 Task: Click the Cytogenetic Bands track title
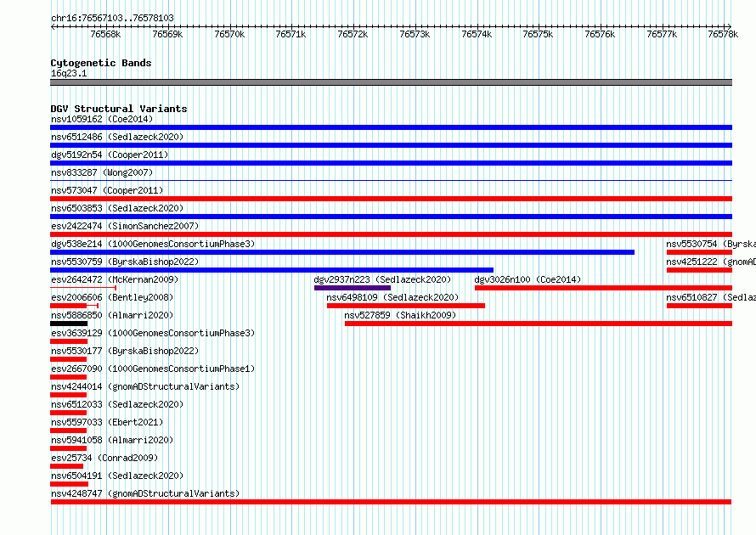click(x=101, y=63)
